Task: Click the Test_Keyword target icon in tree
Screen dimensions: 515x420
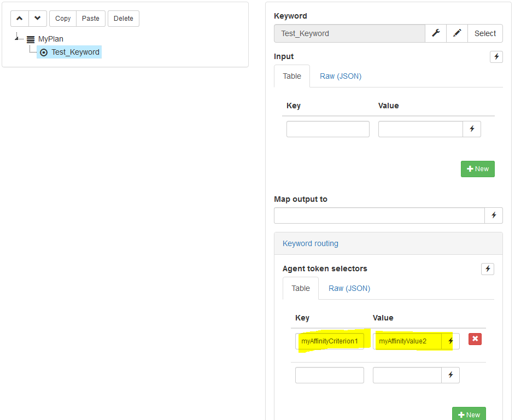Action: point(44,52)
